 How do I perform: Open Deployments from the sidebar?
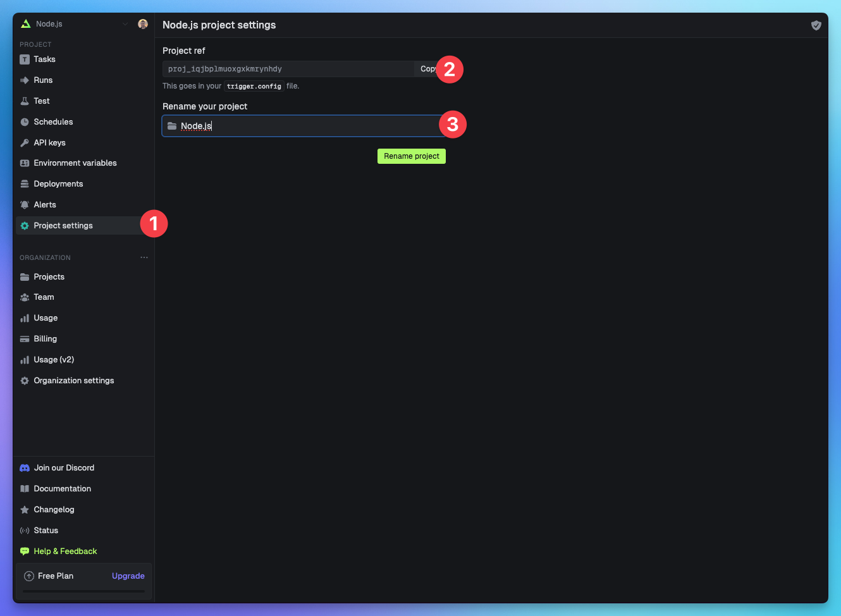click(58, 183)
